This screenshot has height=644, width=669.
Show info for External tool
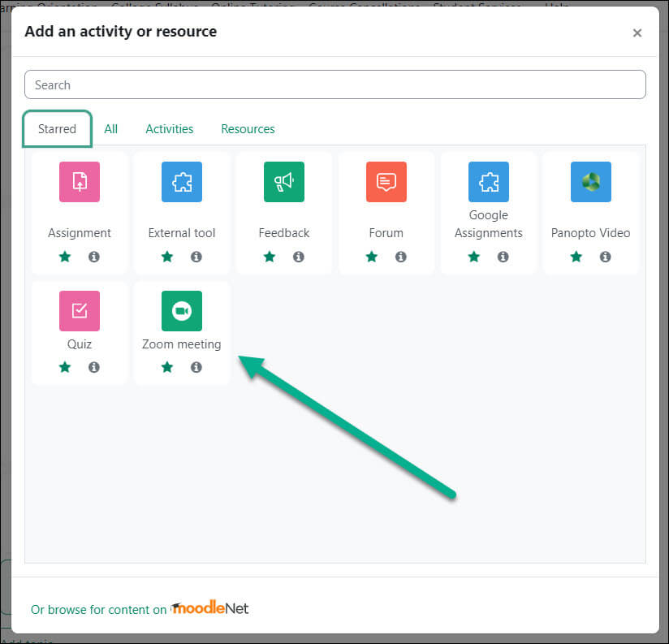click(196, 257)
